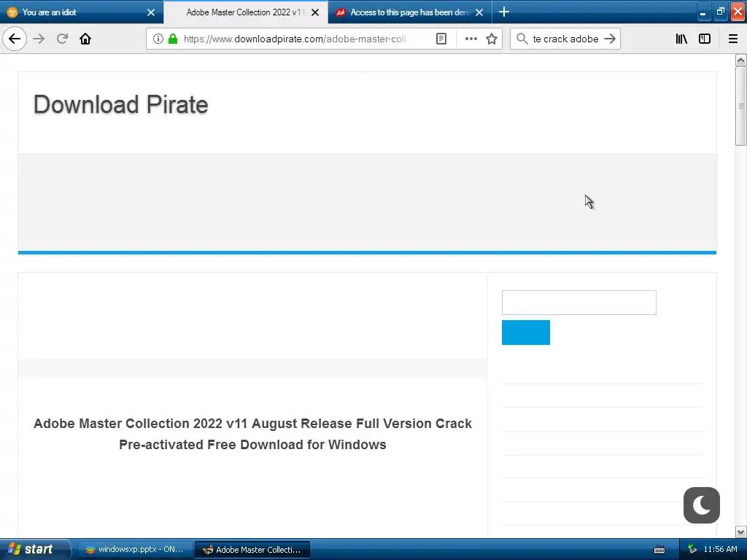The width and height of the screenshot is (747, 560).
Task: Open the browser home page
Action: pos(85,39)
